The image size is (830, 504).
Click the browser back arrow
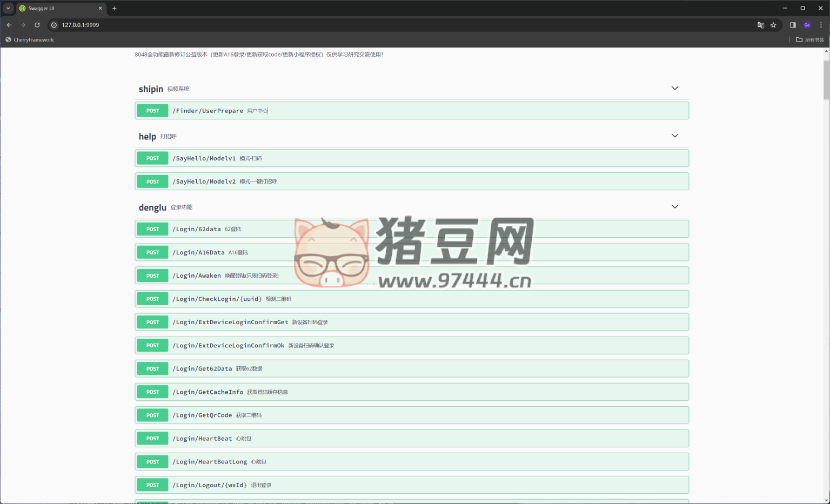pyautogui.click(x=9, y=25)
